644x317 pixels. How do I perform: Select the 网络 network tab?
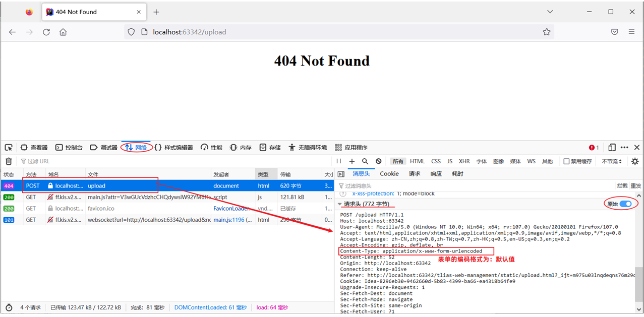(x=137, y=148)
